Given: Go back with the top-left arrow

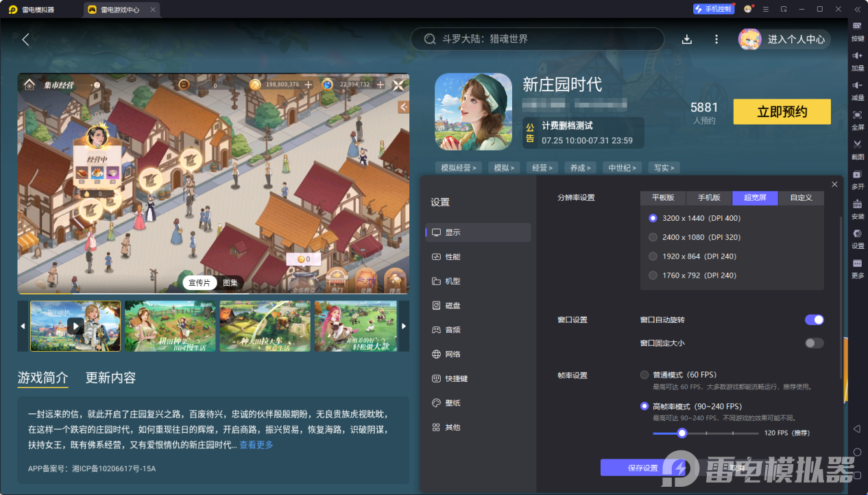Looking at the screenshot, I should point(25,39).
